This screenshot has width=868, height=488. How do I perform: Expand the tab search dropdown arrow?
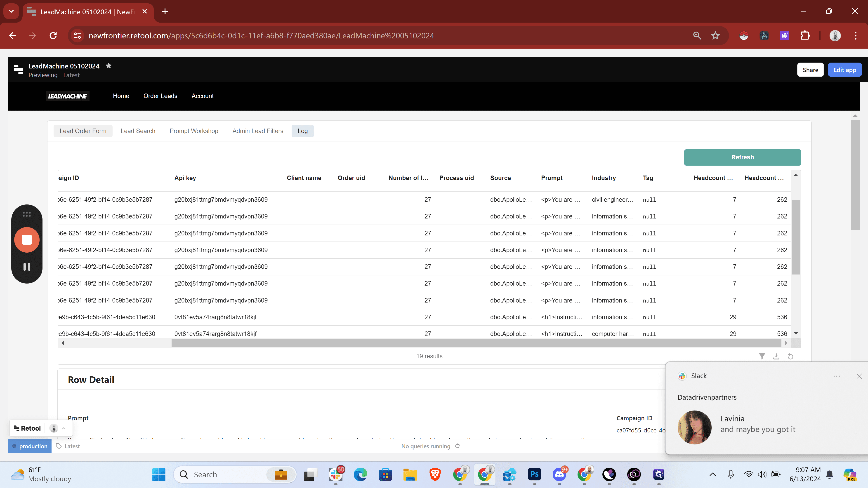point(11,12)
